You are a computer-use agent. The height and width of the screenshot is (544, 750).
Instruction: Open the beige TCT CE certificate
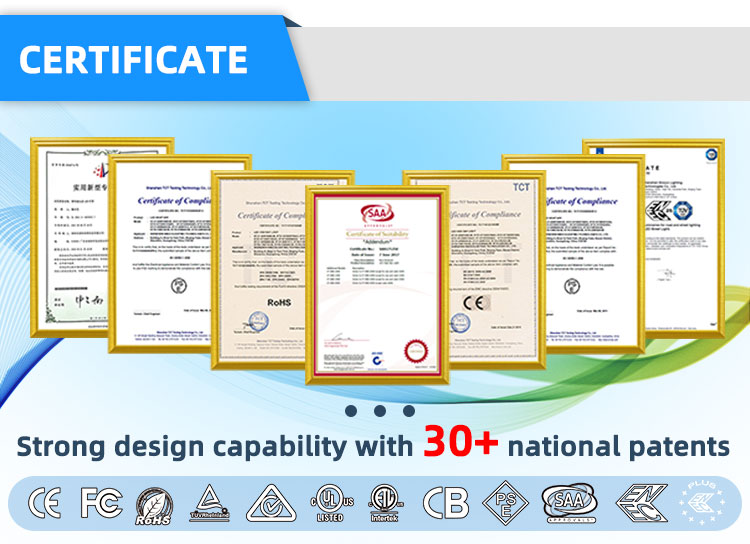(x=496, y=270)
